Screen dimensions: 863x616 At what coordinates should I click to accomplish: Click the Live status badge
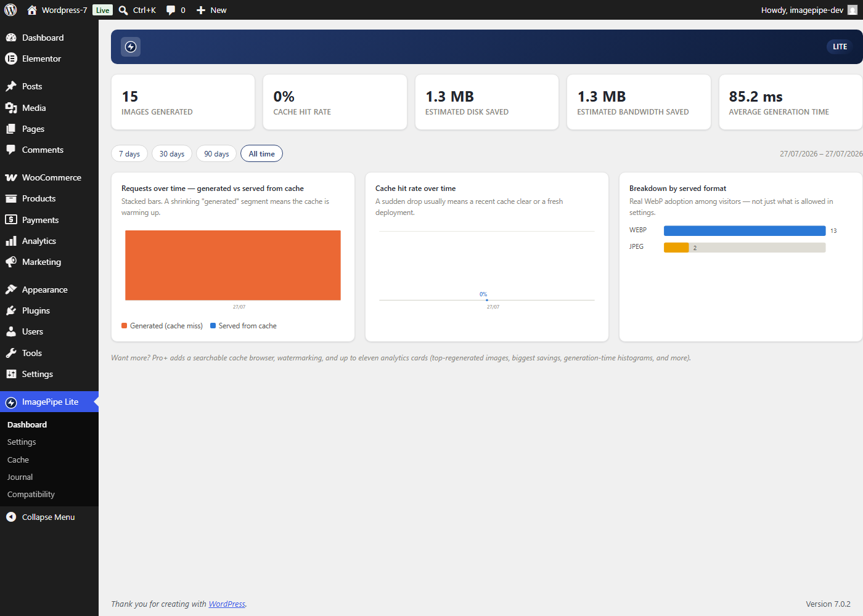(102, 10)
